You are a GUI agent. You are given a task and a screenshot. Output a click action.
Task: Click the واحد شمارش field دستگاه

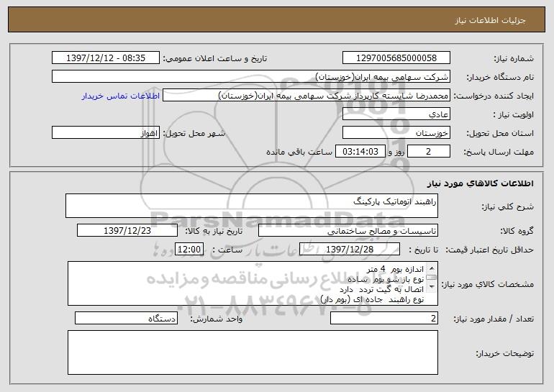click(126, 318)
